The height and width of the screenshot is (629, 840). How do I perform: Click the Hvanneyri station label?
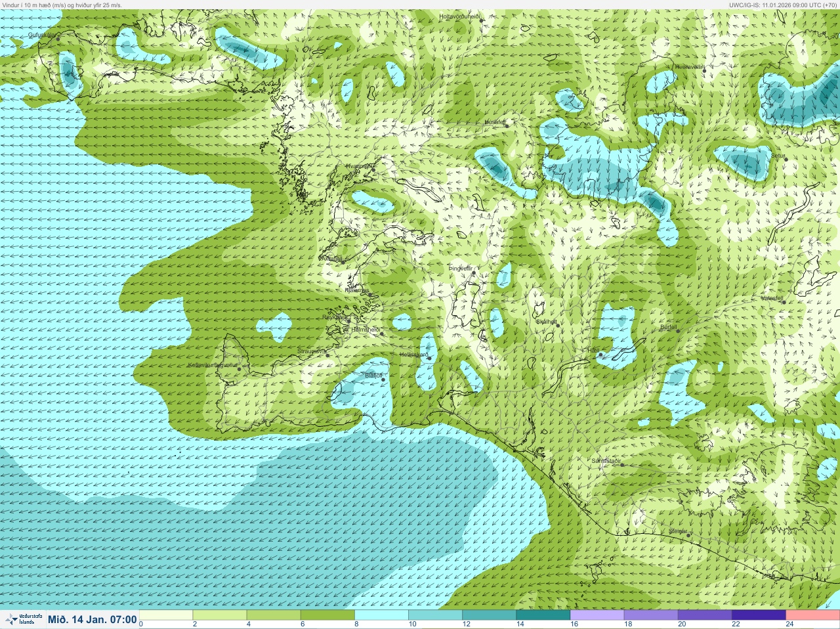(x=359, y=166)
